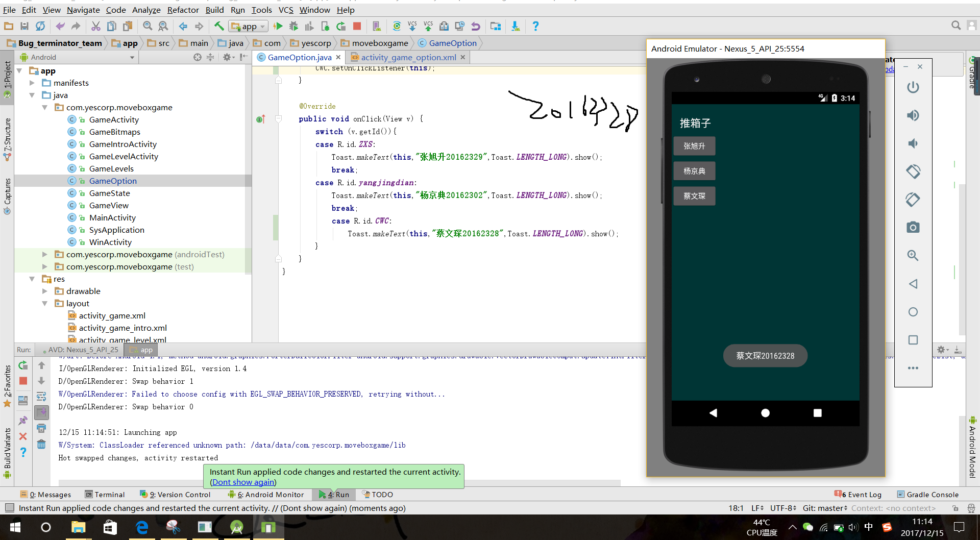The width and height of the screenshot is (980, 540).
Task: Open the Terminal tool window tab
Action: click(105, 494)
